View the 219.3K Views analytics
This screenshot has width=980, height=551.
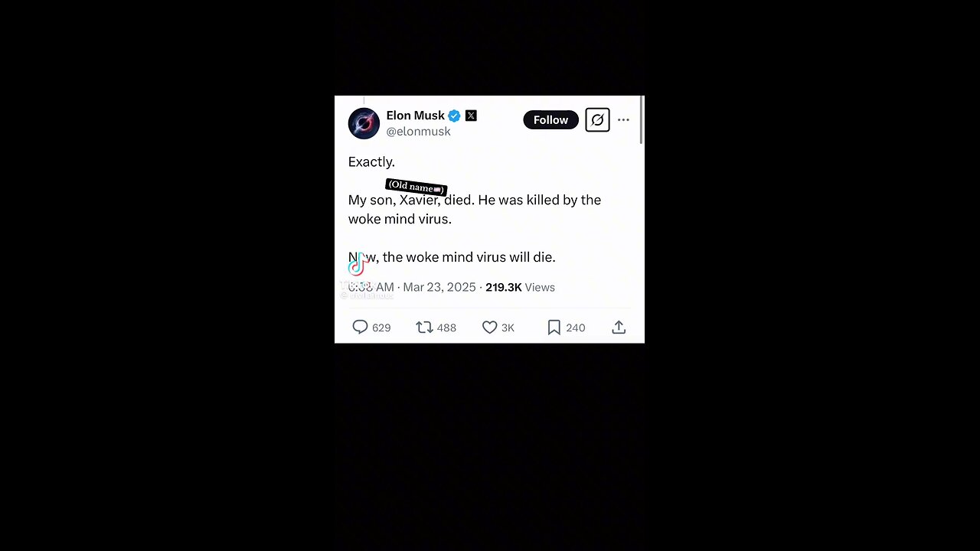coord(520,287)
